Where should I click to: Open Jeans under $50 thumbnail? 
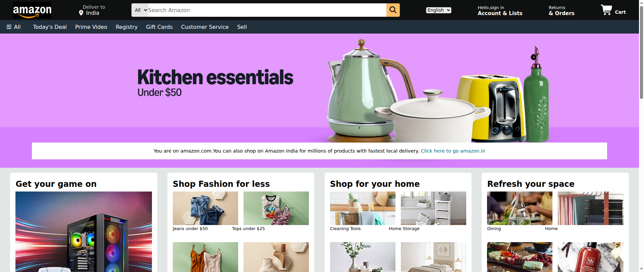[205, 208]
